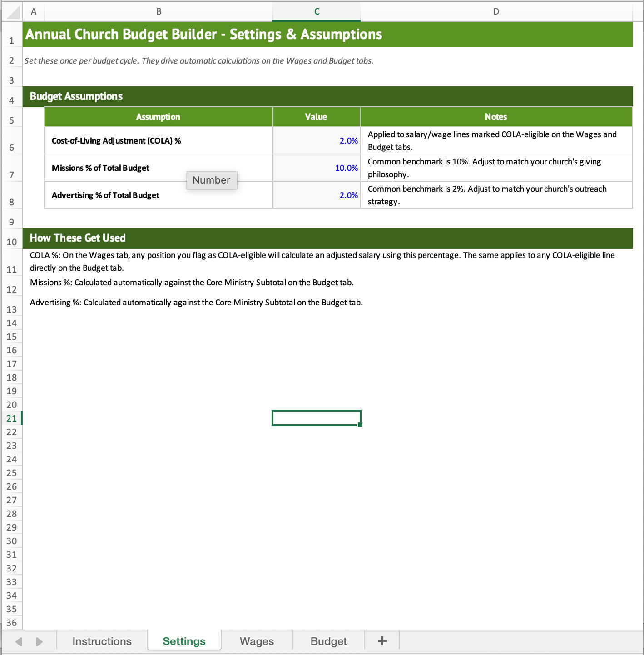Select column D header
This screenshot has width=644, height=655.
496,11
